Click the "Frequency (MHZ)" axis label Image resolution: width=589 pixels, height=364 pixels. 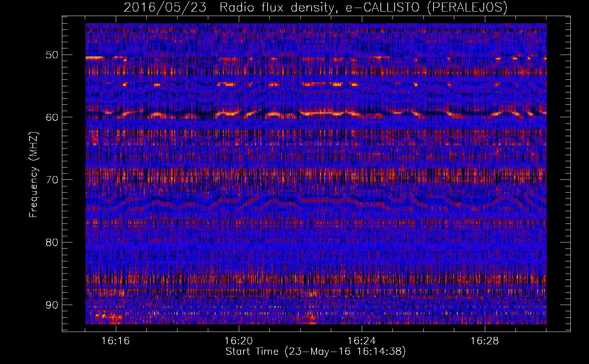coord(33,175)
